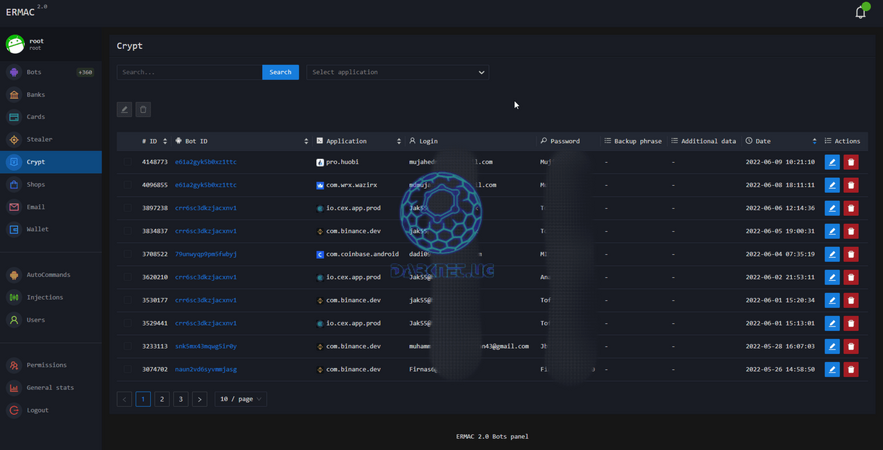Open the Select application dropdown
Image resolution: width=883 pixels, height=450 pixels.
click(398, 72)
